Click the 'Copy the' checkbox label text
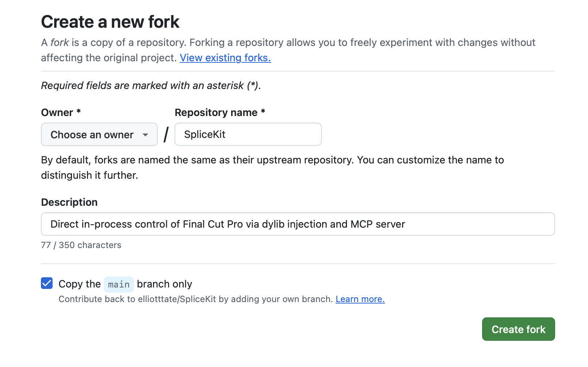This screenshot has width=588, height=367. [79, 284]
